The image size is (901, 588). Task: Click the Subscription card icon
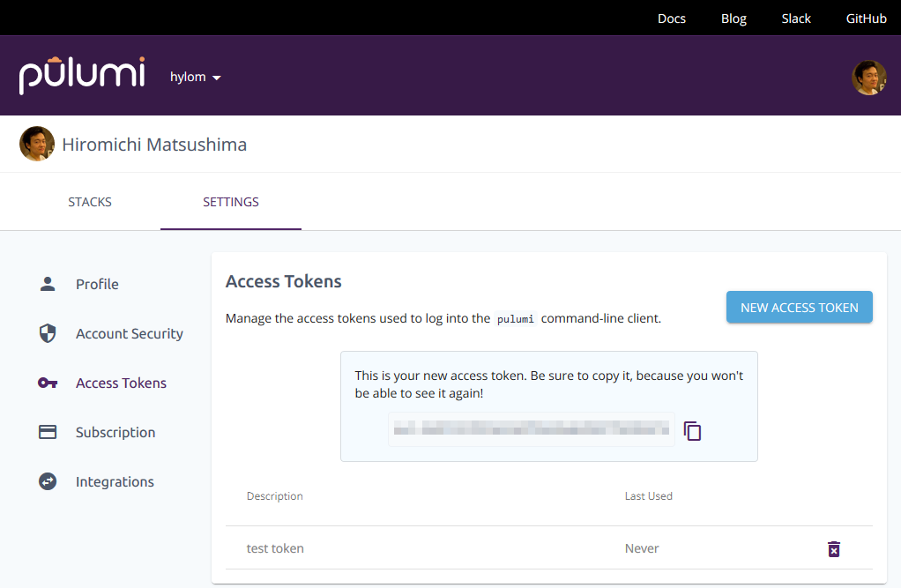coord(48,432)
